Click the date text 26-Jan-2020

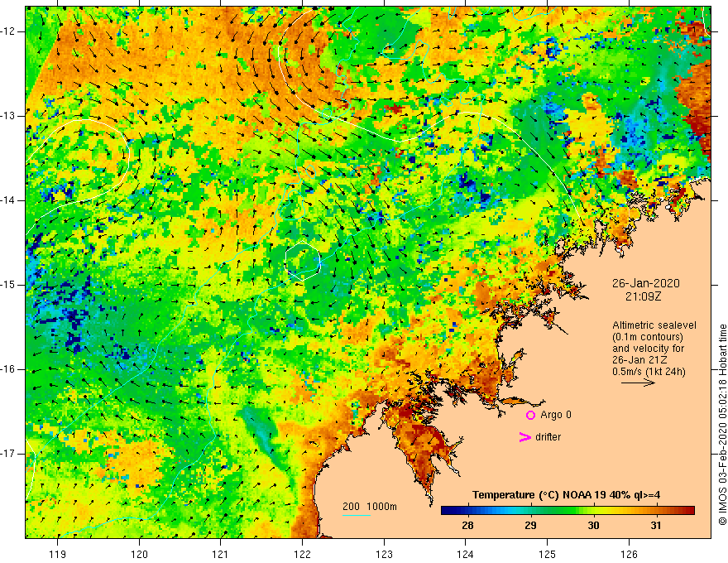pyautogui.click(x=645, y=283)
